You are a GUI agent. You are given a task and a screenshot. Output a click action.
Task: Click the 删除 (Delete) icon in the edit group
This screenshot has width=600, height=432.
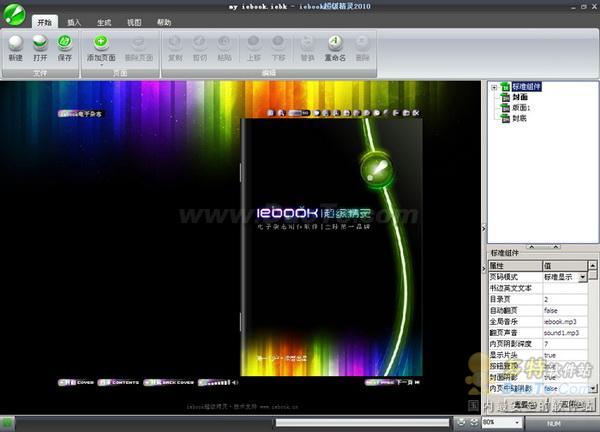pos(362,43)
